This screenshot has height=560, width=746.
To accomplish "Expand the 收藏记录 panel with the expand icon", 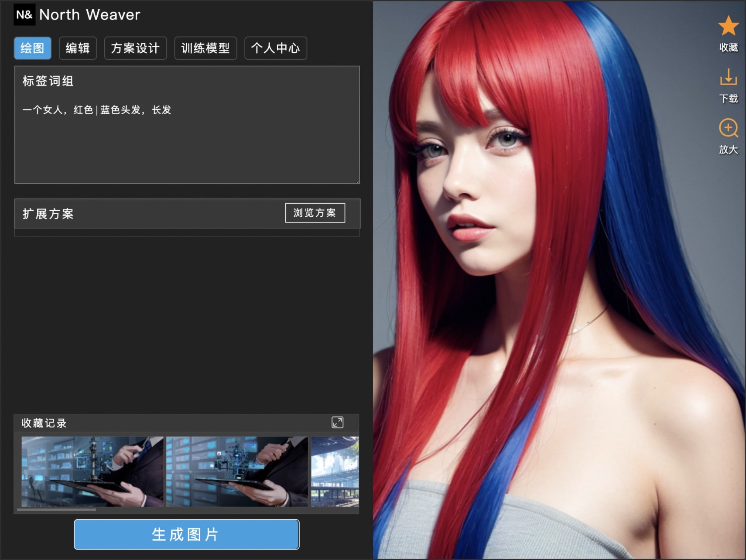I will 337,422.
